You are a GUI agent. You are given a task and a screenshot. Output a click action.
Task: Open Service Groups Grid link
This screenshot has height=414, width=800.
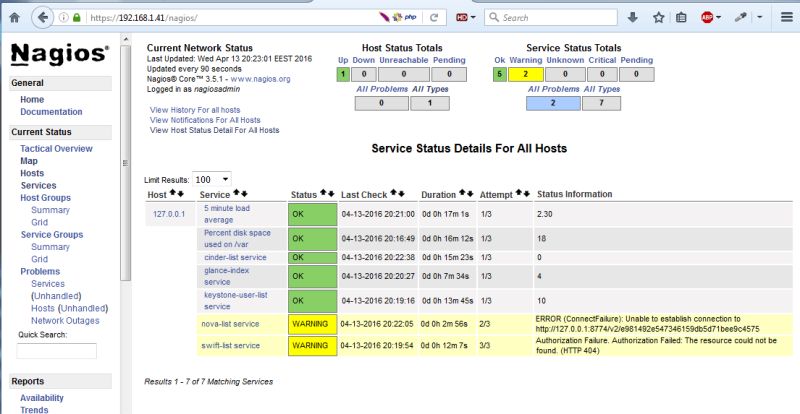(39, 259)
